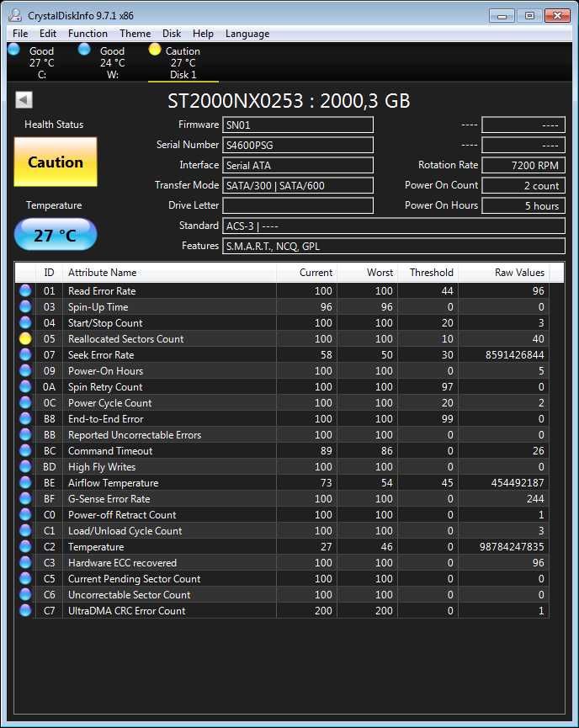579x728 pixels.
Task: Click status icon for Read Error Rate
Action: point(25,290)
